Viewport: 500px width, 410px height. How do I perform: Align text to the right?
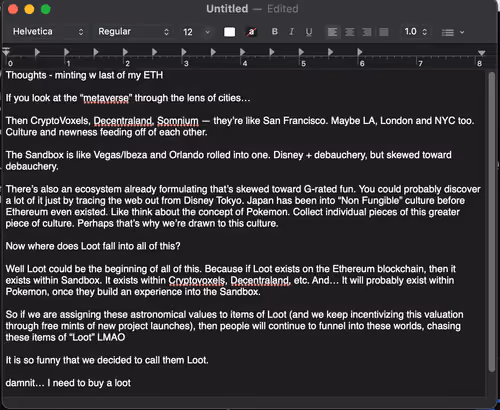367,32
